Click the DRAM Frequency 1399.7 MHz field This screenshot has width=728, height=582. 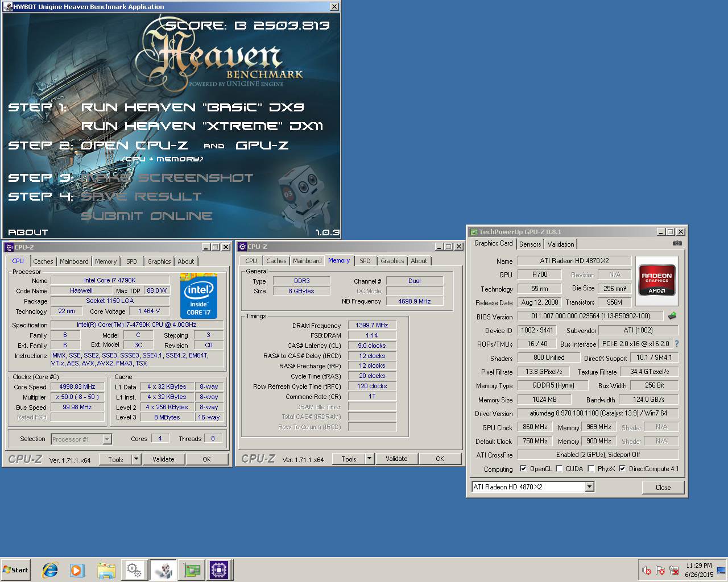[372, 326]
